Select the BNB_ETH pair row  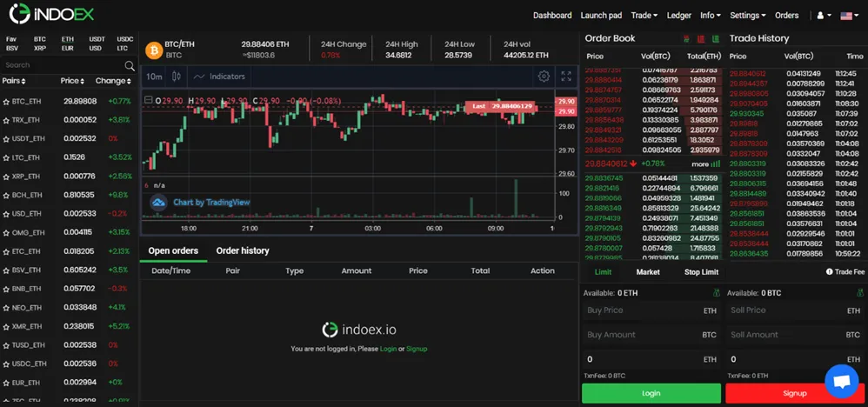coord(68,289)
